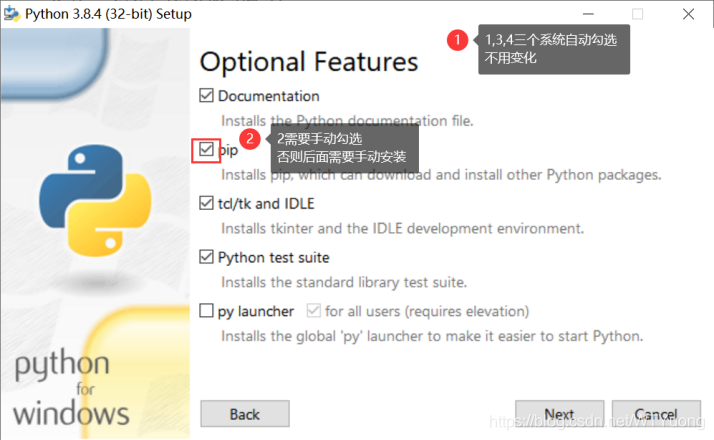The width and height of the screenshot is (714, 440).
Task: Toggle the pip checkbox
Action: [206, 149]
